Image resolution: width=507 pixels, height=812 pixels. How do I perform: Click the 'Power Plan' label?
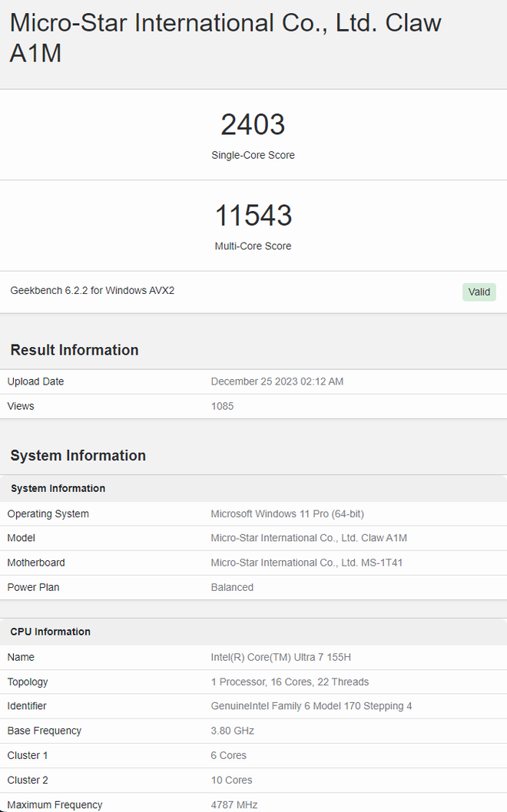(x=33, y=587)
